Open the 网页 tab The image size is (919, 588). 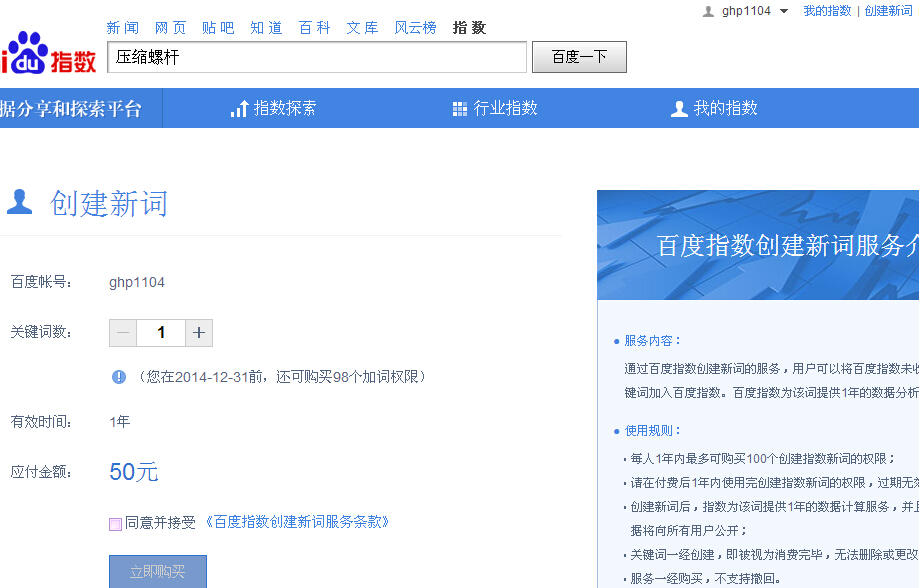coord(171,28)
